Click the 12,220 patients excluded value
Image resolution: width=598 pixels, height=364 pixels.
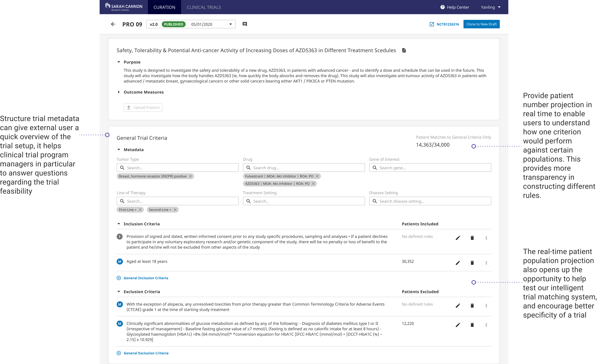(x=408, y=323)
